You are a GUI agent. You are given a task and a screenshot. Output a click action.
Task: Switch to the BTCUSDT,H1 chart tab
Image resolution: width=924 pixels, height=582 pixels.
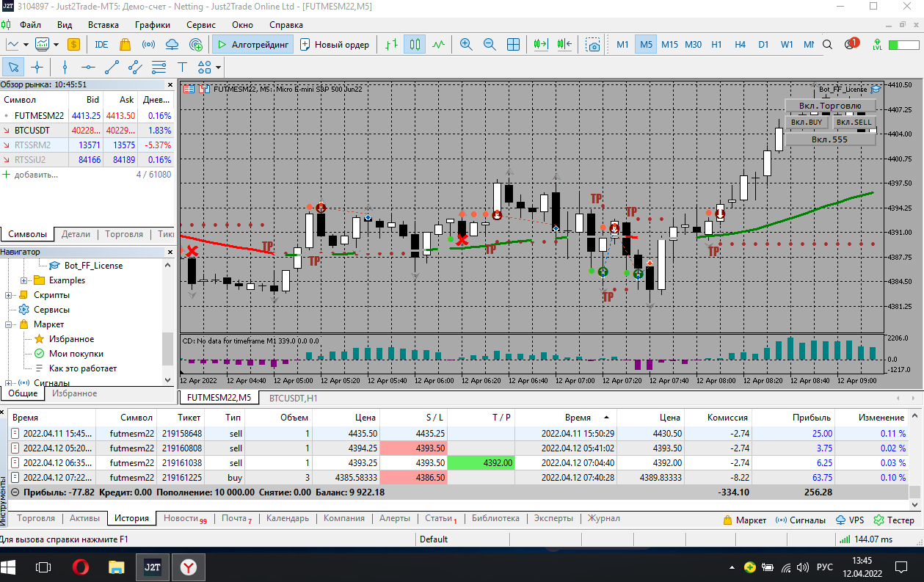(x=293, y=397)
